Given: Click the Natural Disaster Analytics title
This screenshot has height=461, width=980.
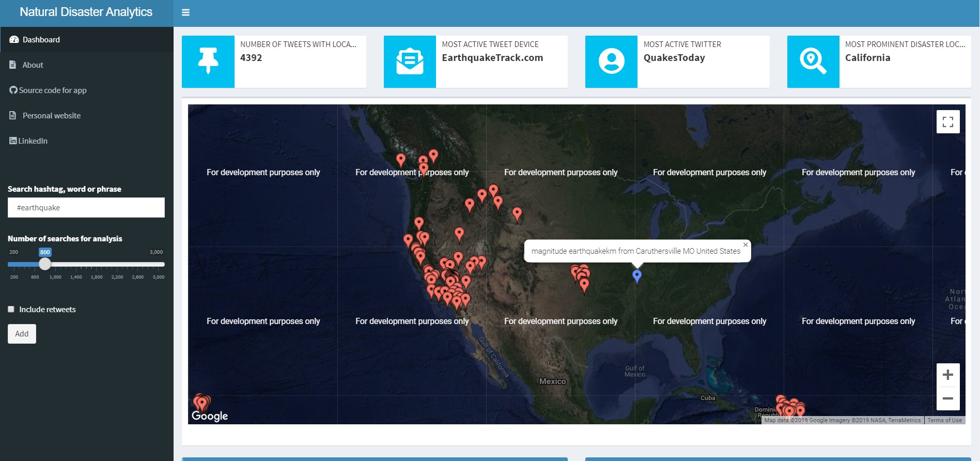Looking at the screenshot, I should (86, 12).
